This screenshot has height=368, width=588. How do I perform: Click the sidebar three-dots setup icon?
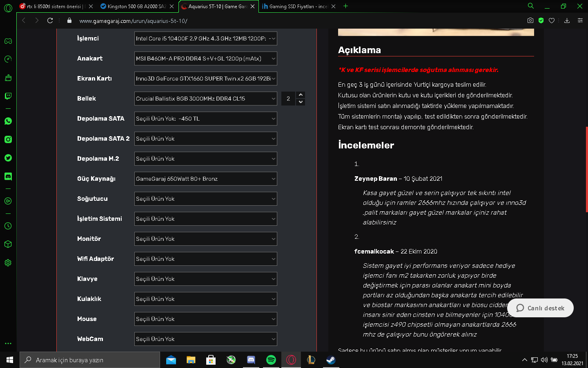click(x=8, y=343)
